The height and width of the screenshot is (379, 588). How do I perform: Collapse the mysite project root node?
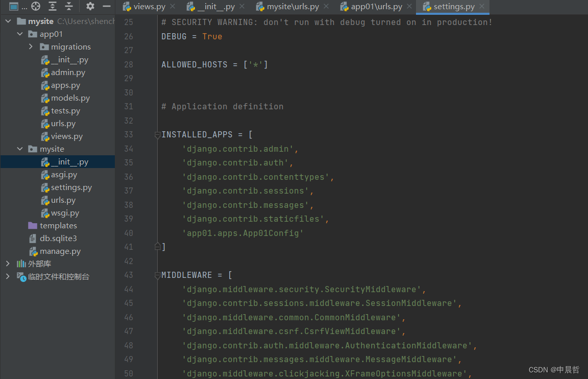(8, 21)
